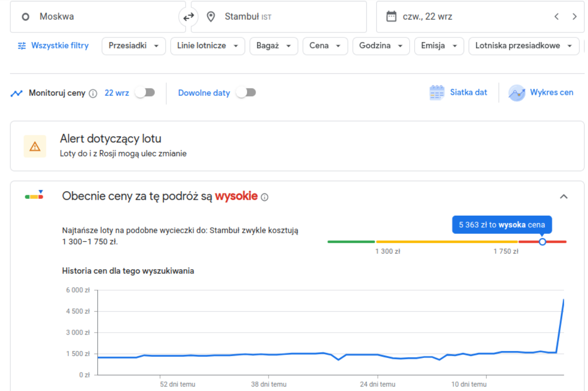Screen dimensions: 588x391
Task: Open the Bagaż dropdown
Action: [274, 46]
